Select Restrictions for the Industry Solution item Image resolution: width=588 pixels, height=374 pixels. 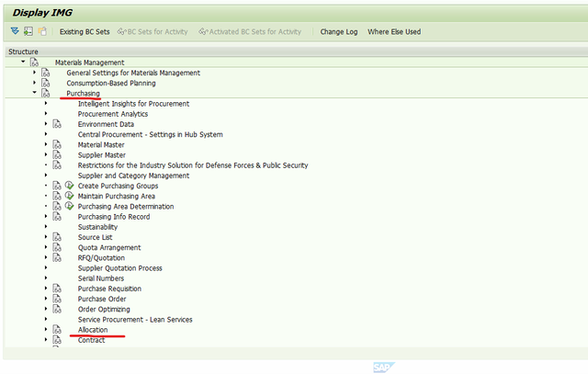point(193,165)
